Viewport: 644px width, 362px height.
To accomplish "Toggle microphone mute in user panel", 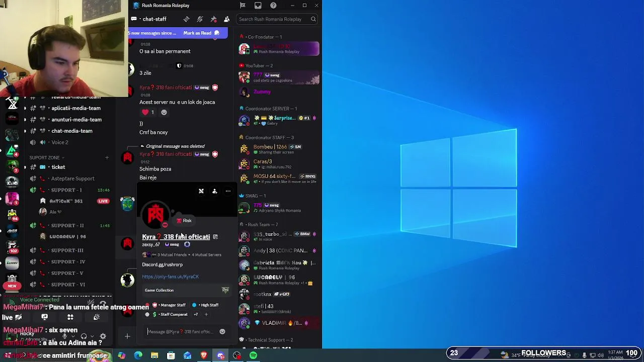I will click(64, 336).
